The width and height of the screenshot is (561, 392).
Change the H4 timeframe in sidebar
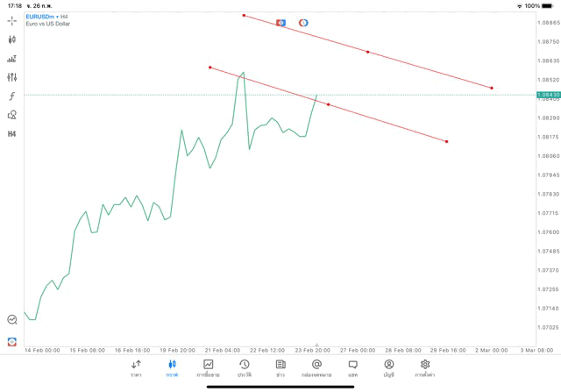[12, 134]
